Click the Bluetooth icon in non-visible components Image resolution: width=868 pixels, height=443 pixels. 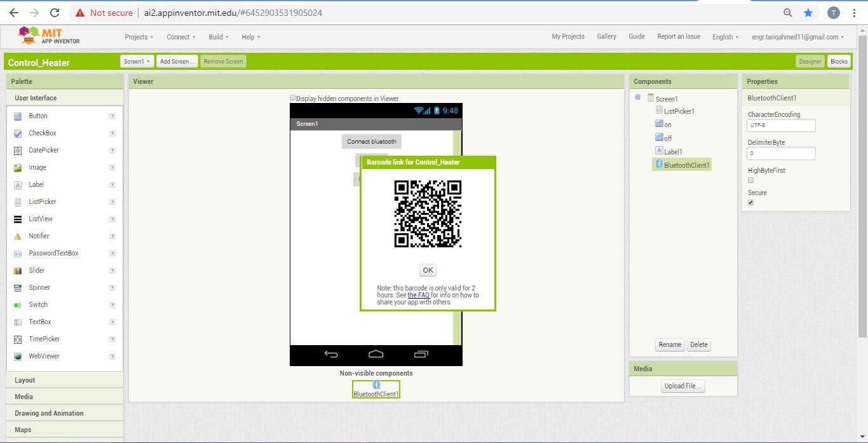point(376,385)
